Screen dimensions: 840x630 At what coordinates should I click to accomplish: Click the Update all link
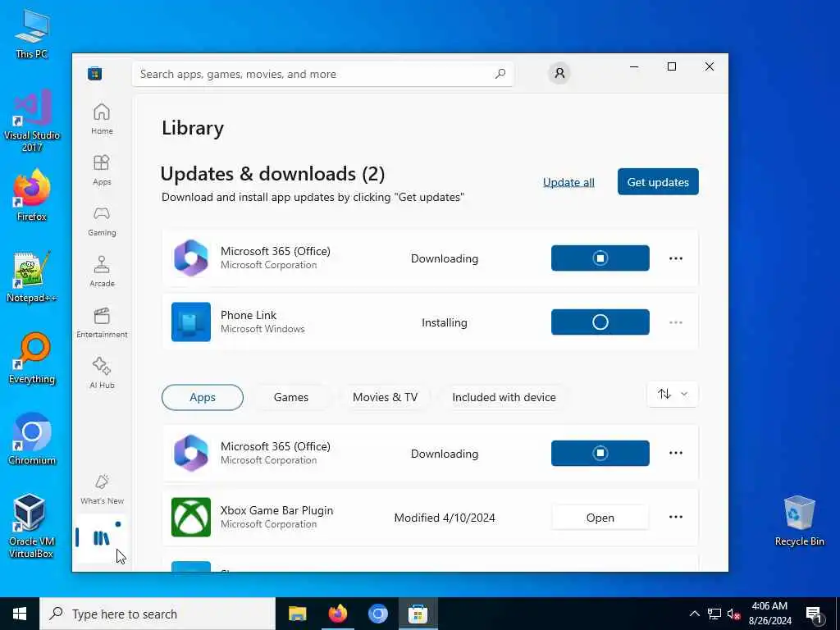[x=568, y=182]
